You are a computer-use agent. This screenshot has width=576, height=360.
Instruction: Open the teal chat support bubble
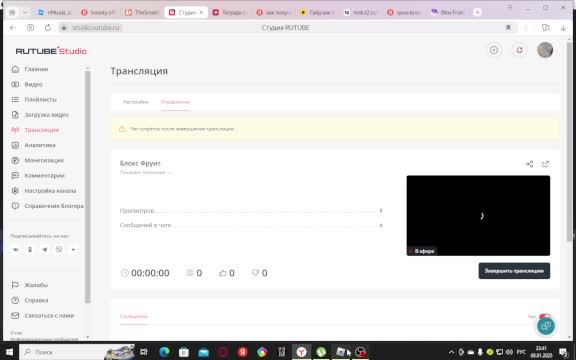tap(546, 326)
